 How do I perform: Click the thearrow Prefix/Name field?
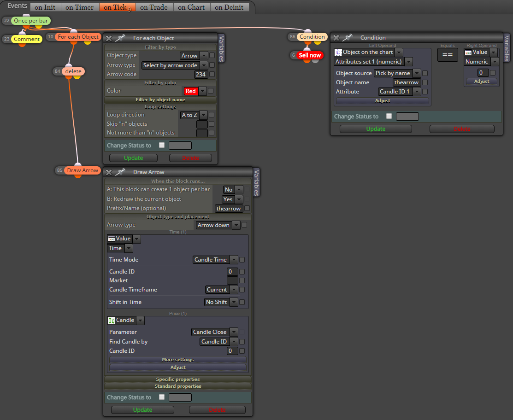[x=229, y=209]
